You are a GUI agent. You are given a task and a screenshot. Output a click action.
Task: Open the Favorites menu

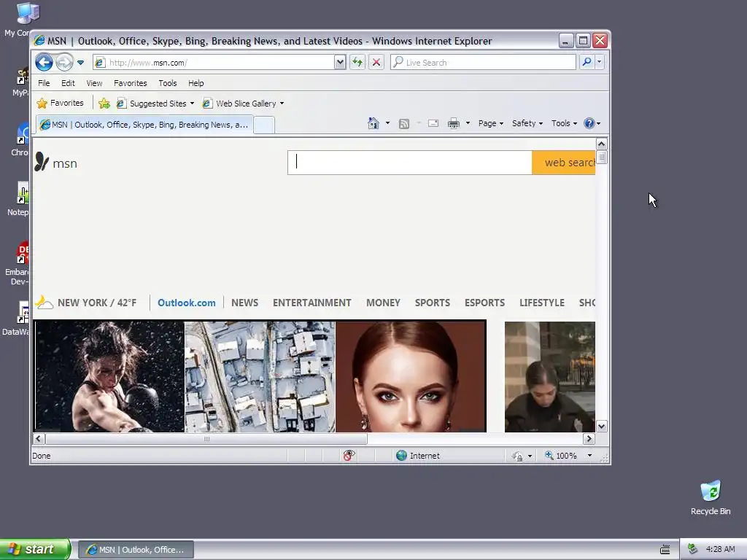pos(131,83)
